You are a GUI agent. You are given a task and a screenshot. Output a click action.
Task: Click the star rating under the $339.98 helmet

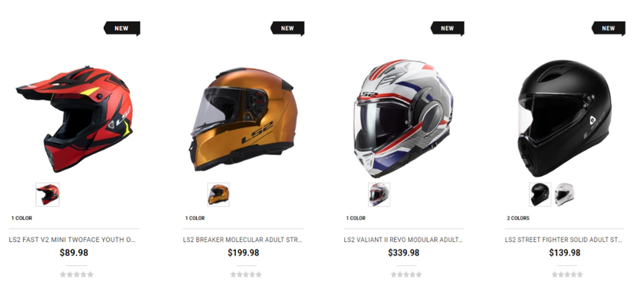click(x=406, y=274)
